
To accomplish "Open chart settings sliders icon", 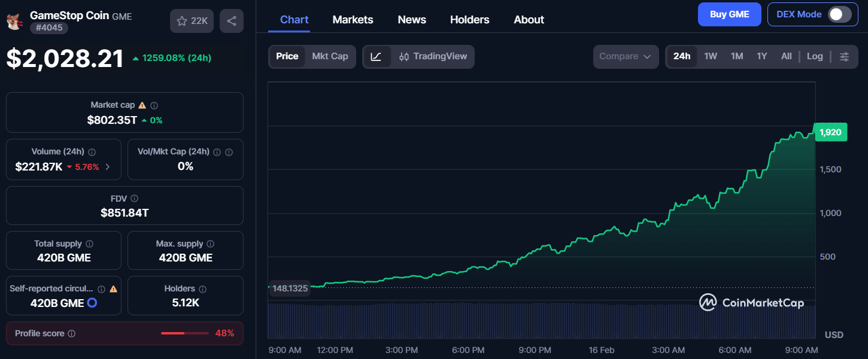I will (x=845, y=56).
